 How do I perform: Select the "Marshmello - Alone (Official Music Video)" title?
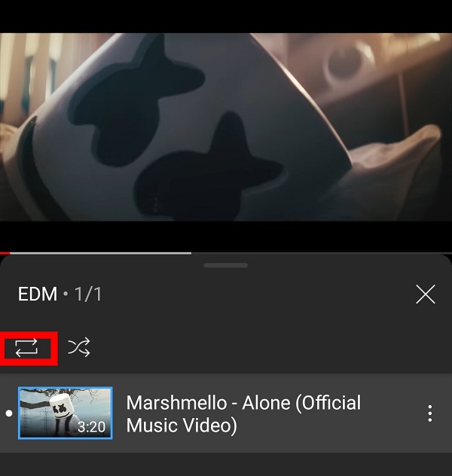[243, 413]
